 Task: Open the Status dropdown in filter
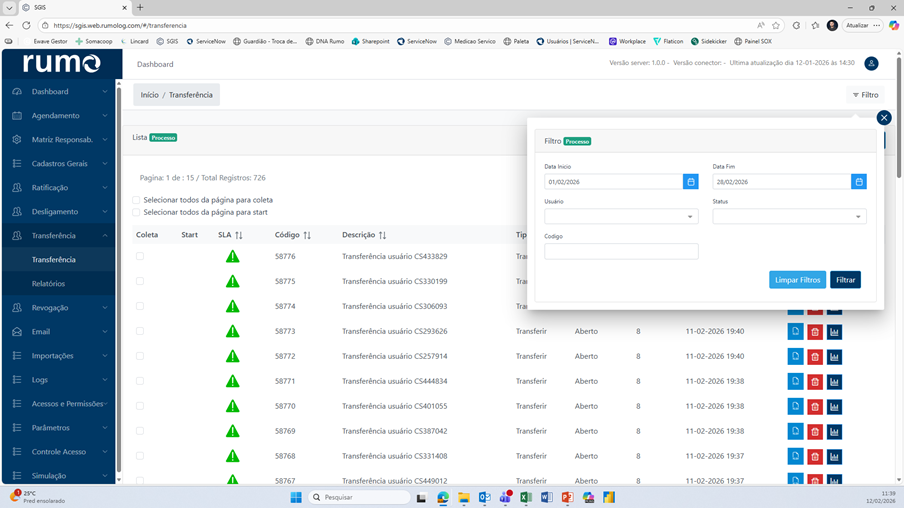tap(789, 217)
